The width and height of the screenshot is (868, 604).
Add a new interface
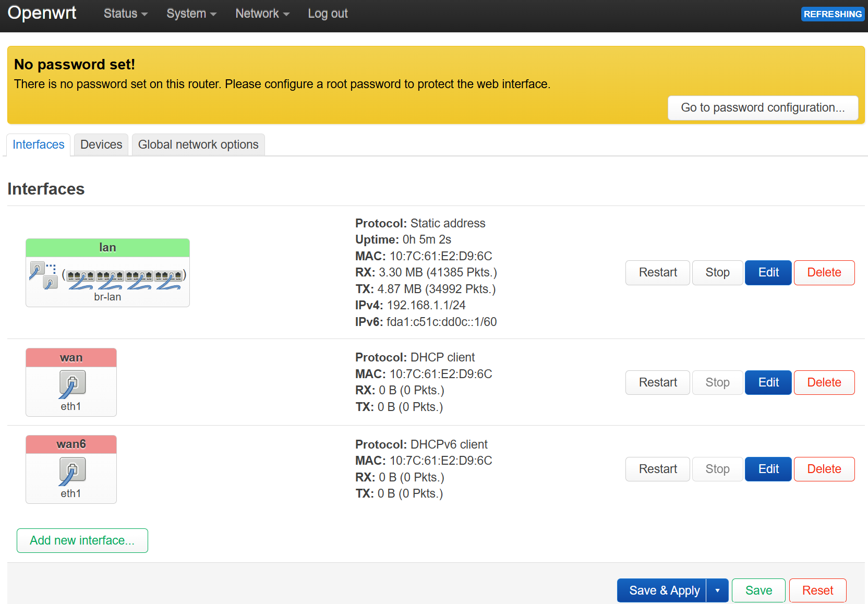82,540
